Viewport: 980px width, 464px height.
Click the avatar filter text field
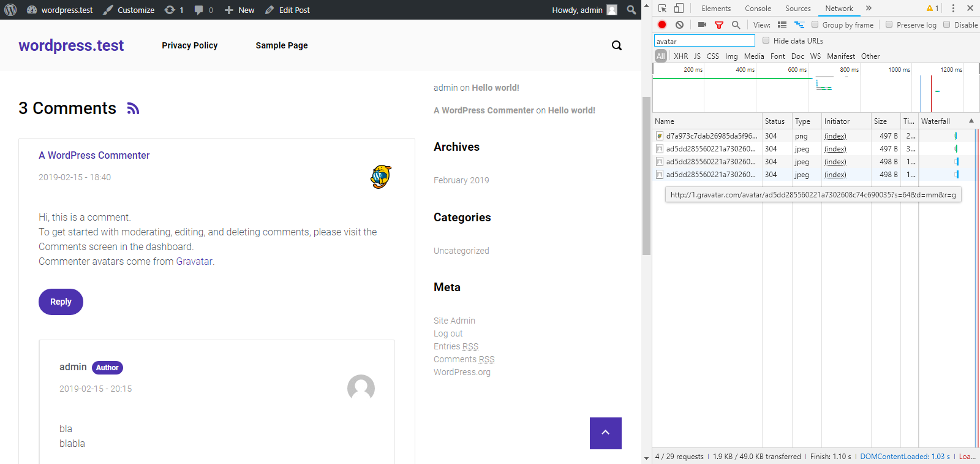(x=704, y=41)
